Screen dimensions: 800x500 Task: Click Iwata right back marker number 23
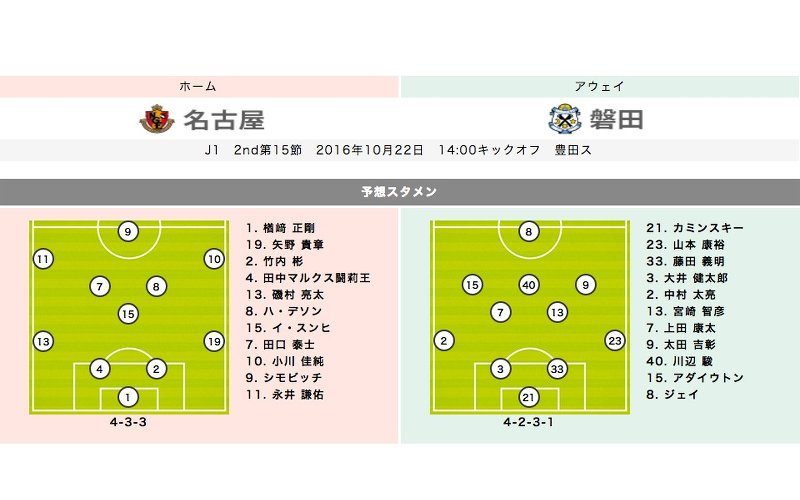pyautogui.click(x=614, y=341)
